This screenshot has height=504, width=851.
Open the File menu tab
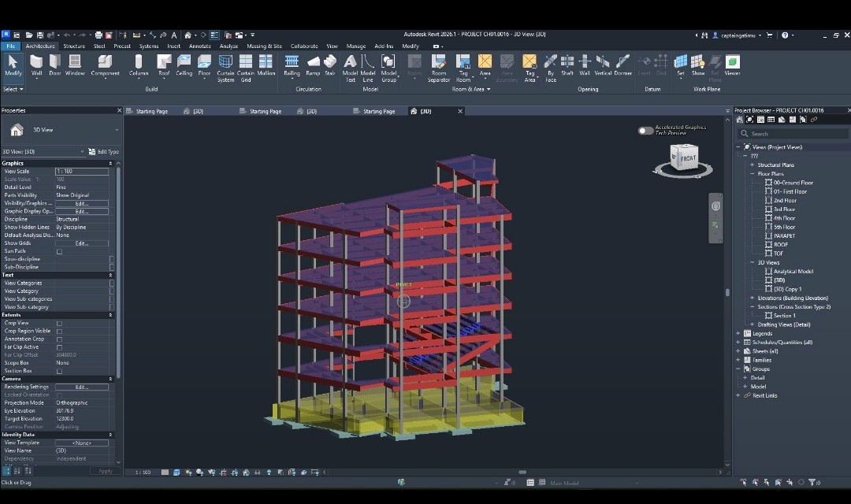coord(11,46)
